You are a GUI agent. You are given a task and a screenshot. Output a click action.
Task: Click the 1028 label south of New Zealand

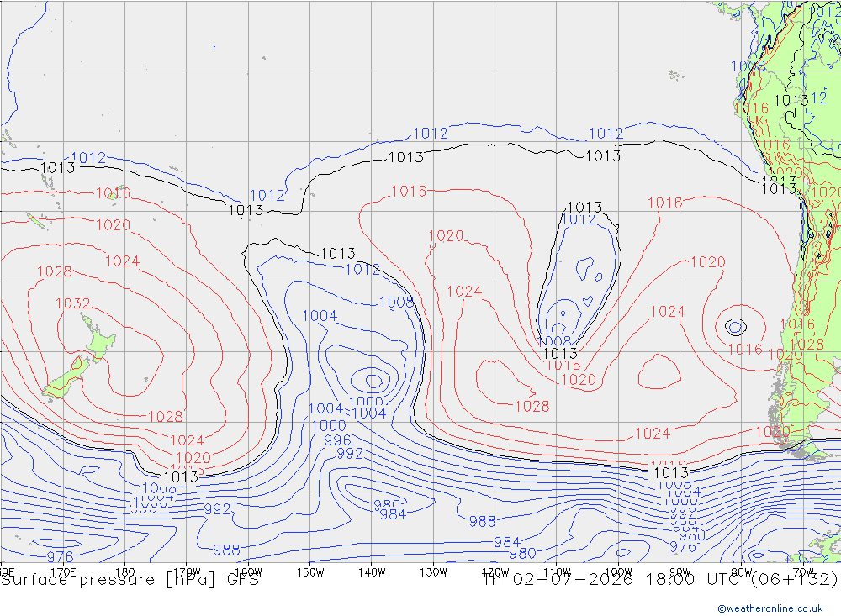click(x=165, y=417)
